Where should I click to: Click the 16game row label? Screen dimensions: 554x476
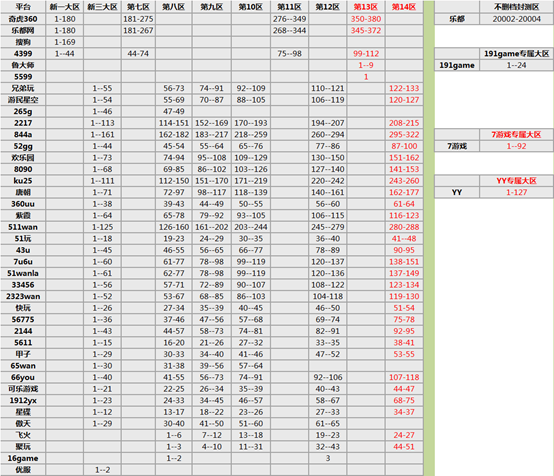tap(23, 458)
